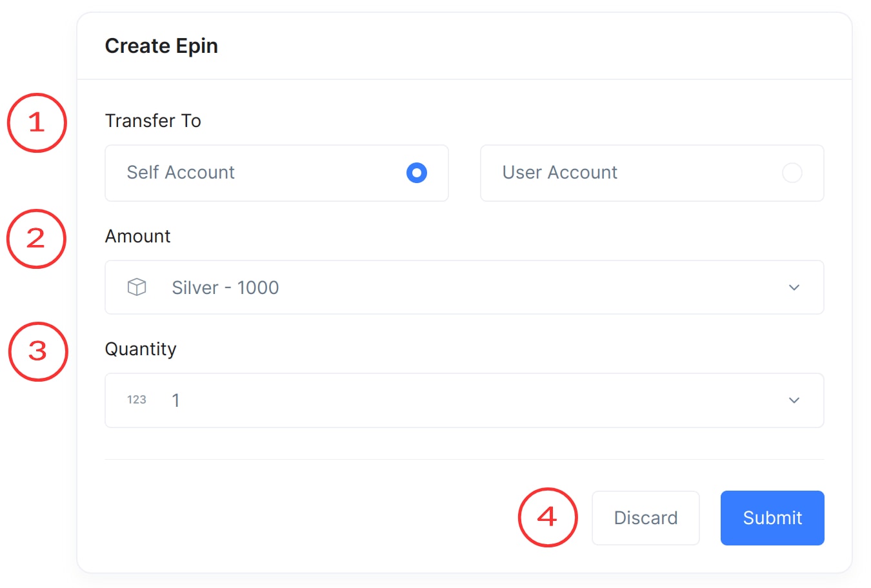Open the "Silver - 1000" amount selector
871x588 pixels.
tap(225, 288)
